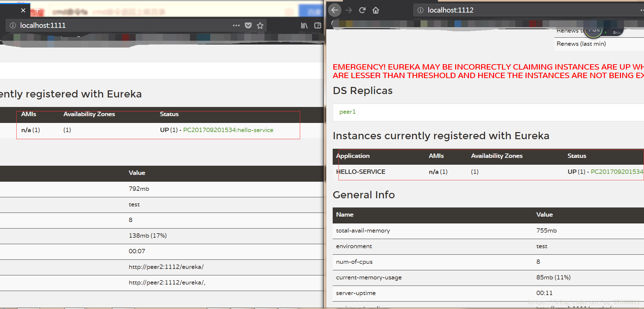
Task: Click the Name column header in General Info
Action: 345,215
